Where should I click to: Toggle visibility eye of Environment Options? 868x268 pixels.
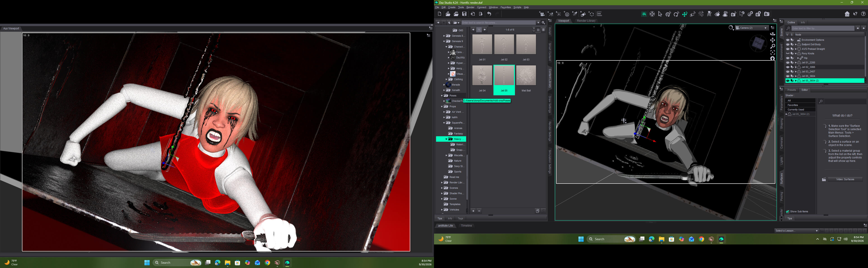pos(788,40)
